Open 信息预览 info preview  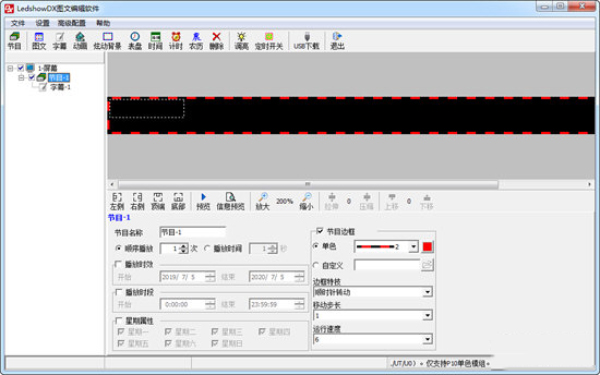point(230,201)
